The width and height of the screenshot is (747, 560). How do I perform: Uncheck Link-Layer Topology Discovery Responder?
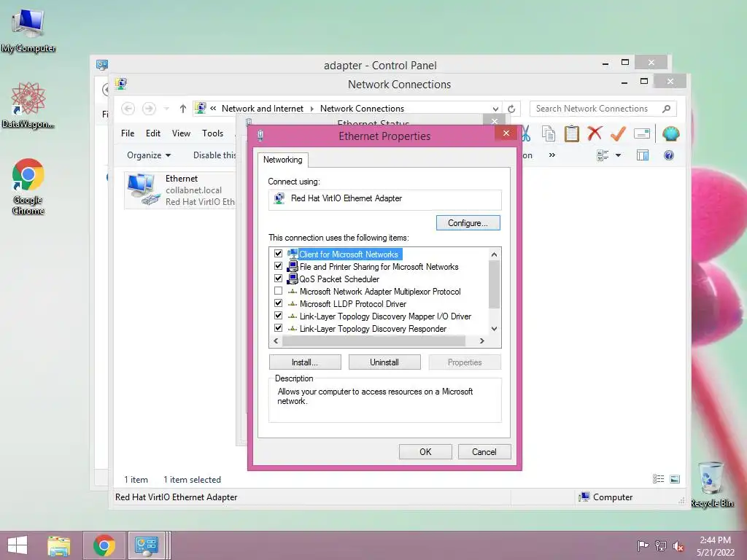tap(278, 327)
